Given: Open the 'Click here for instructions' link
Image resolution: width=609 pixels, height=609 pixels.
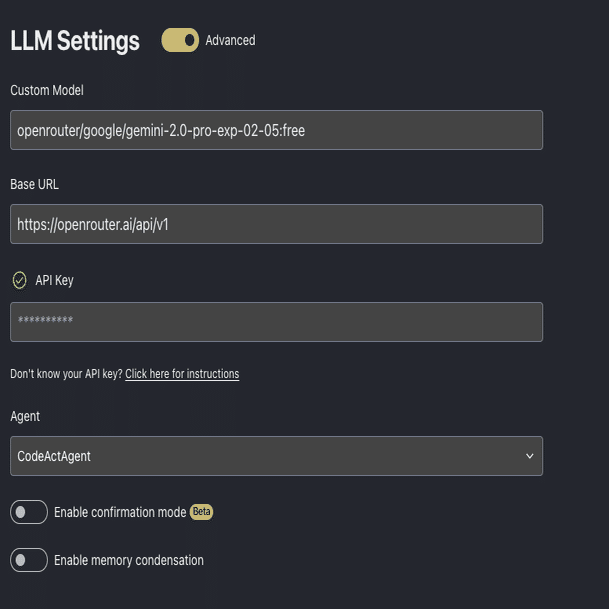Looking at the screenshot, I should [x=182, y=374].
